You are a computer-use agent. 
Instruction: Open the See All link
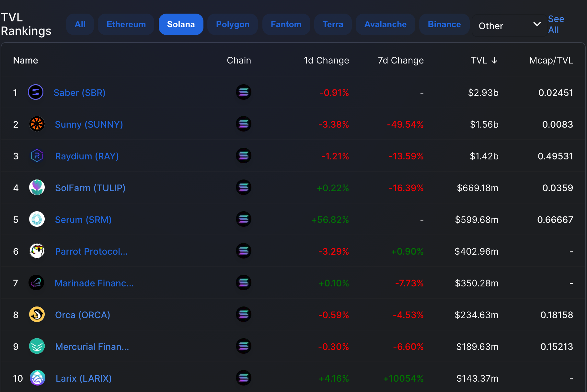[x=556, y=24]
